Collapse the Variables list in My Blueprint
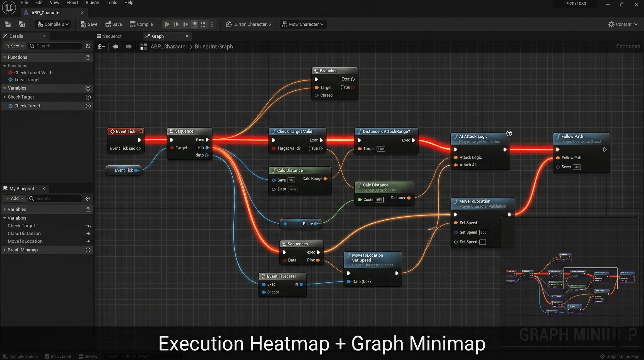The height and width of the screenshot is (360, 644). [5, 218]
